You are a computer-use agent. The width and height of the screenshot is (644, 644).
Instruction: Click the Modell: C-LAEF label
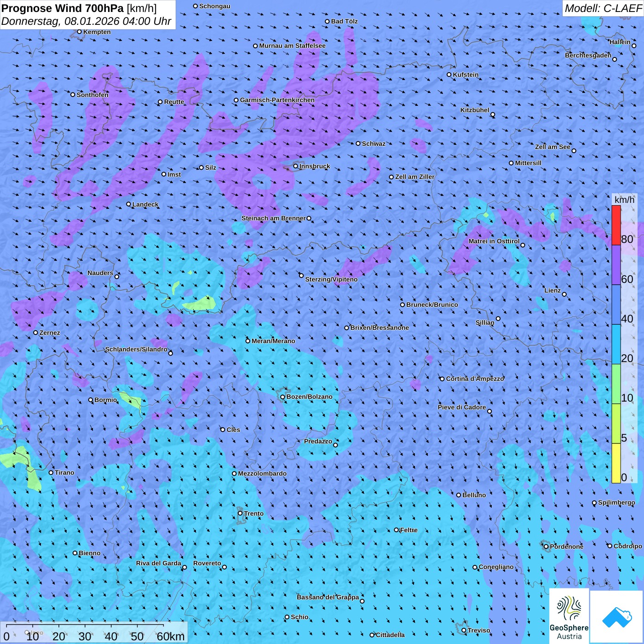pos(603,8)
